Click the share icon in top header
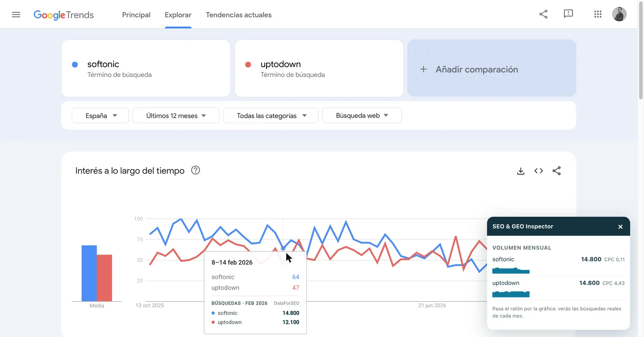Image resolution: width=644 pixels, height=337 pixels. point(543,14)
